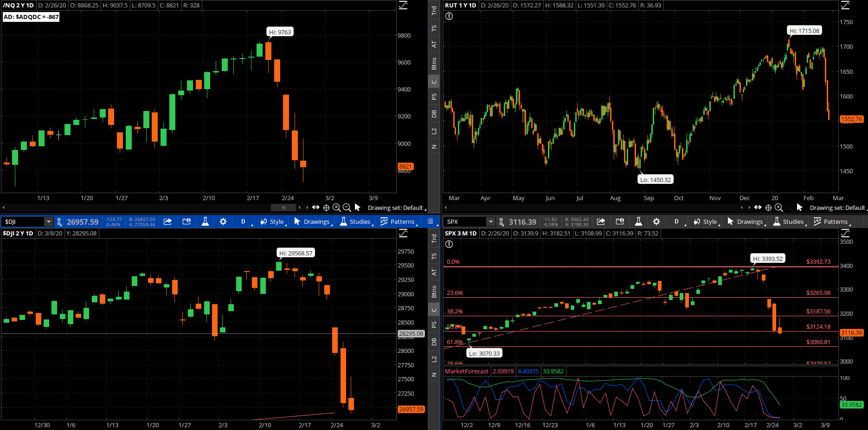Screen dimensions: 868x430
Task: Toggle the DB sidebar tab beside $DJI chart
Action: 434,342
